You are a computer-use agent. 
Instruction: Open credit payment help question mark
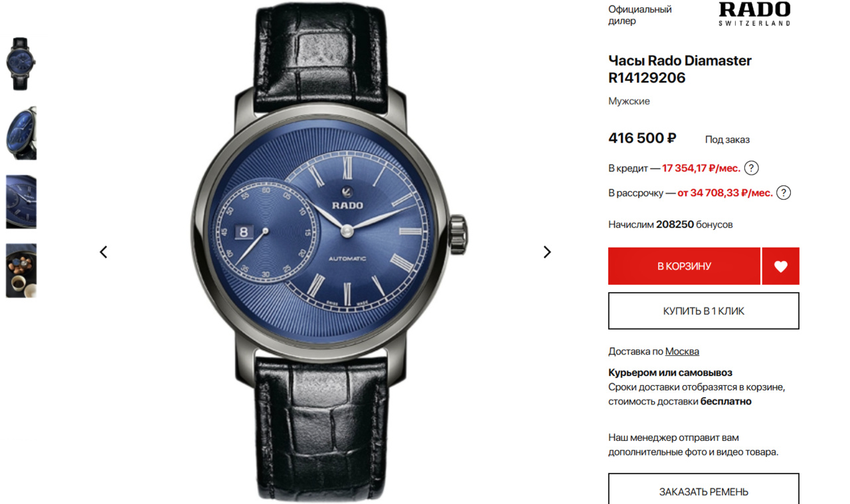pos(751,168)
